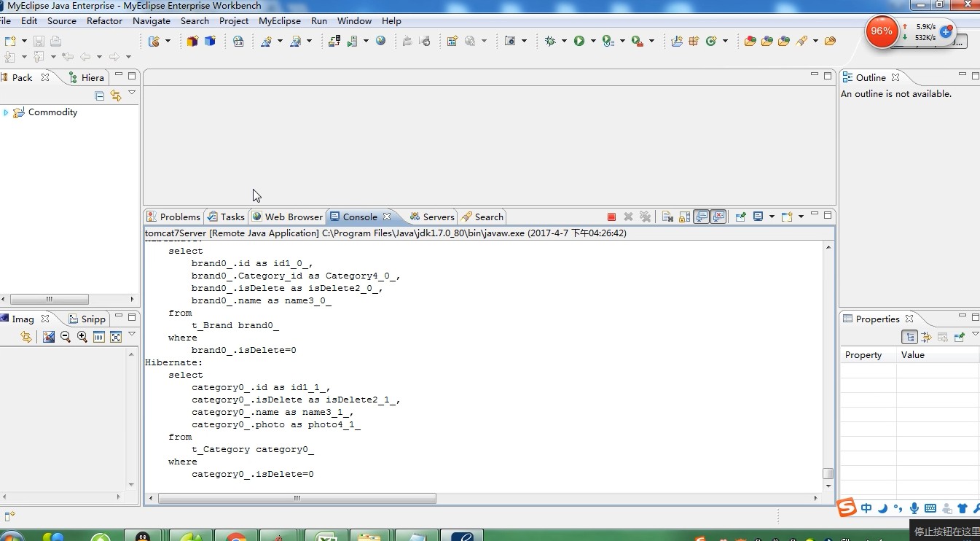Open the Window menu
980x541 pixels.
[354, 21]
